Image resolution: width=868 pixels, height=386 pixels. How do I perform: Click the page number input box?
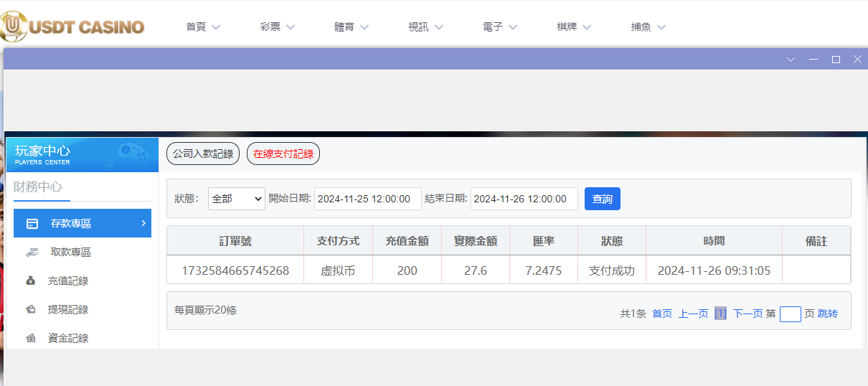point(790,314)
